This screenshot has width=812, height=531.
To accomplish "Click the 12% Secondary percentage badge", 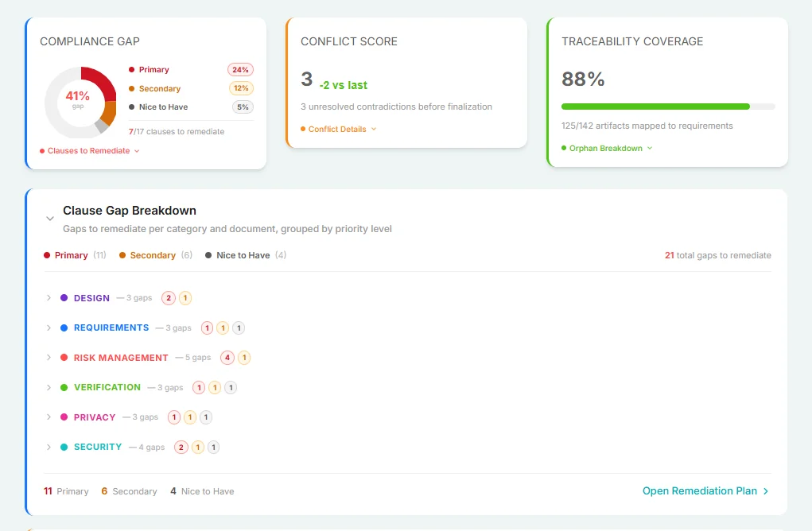I will point(241,88).
